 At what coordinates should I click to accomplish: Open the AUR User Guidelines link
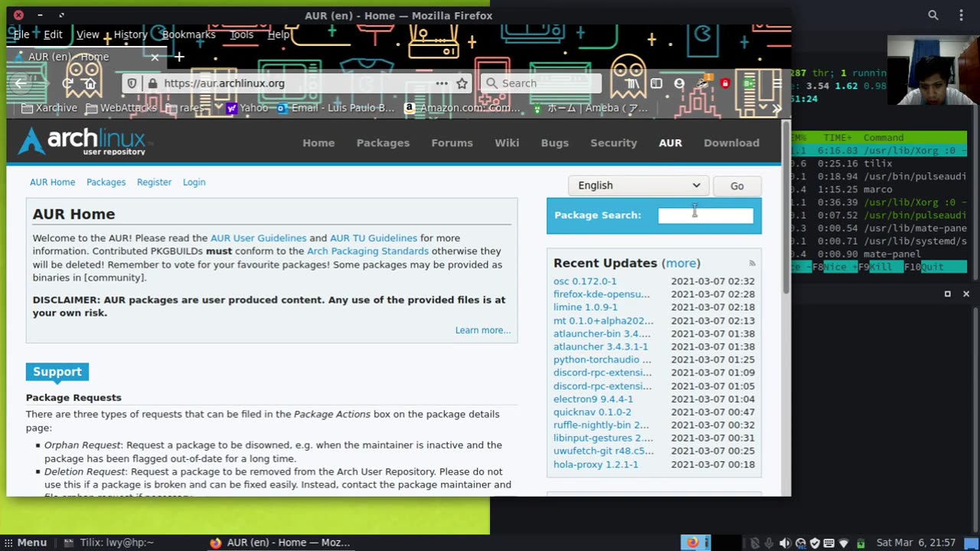click(258, 238)
